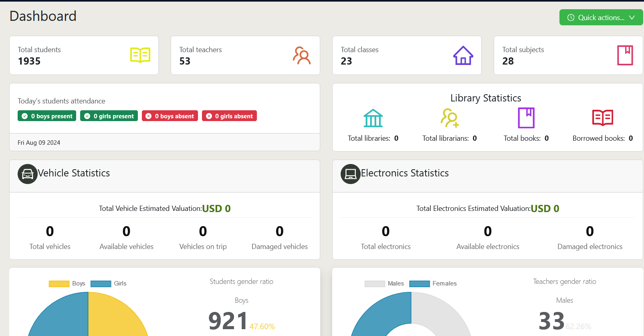The width and height of the screenshot is (644, 336).
Task: Click the yellow open-book Total students icon
Action: coord(140,55)
